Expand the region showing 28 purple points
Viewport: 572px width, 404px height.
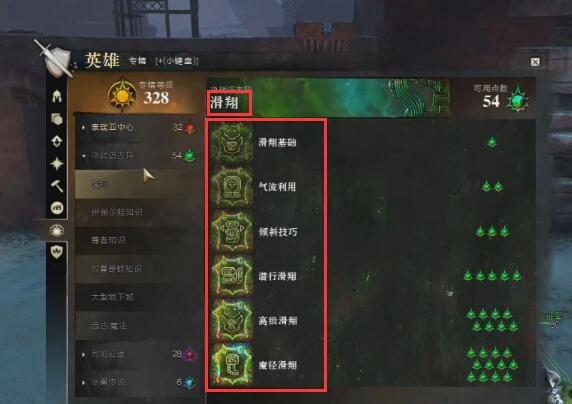(x=138, y=354)
